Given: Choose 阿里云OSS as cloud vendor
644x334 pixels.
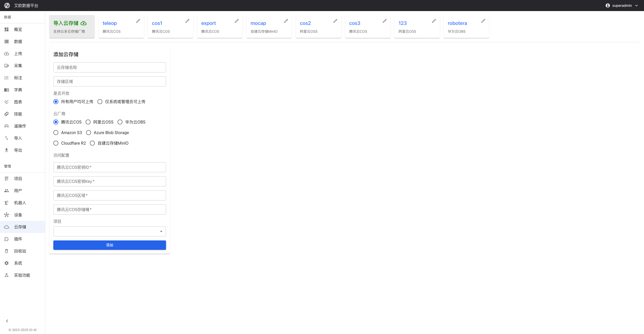Looking at the screenshot, I should [x=88, y=122].
